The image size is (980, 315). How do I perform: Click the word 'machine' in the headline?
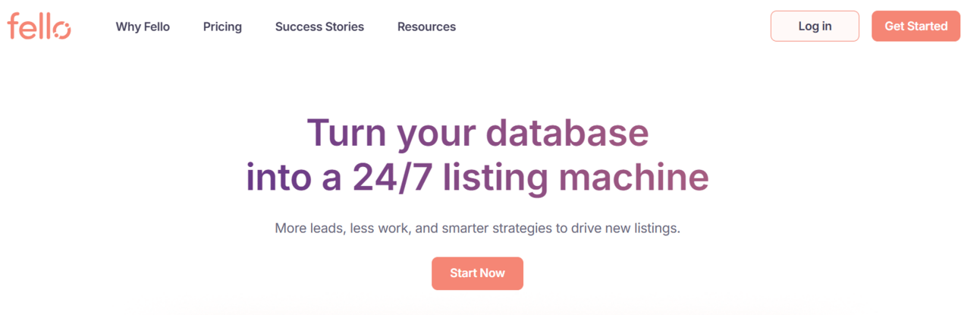(x=633, y=178)
